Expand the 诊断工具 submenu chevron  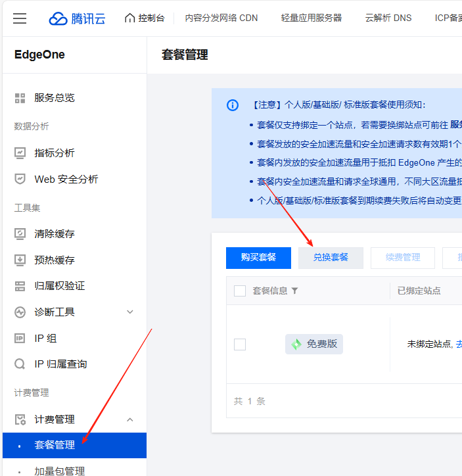coord(129,312)
